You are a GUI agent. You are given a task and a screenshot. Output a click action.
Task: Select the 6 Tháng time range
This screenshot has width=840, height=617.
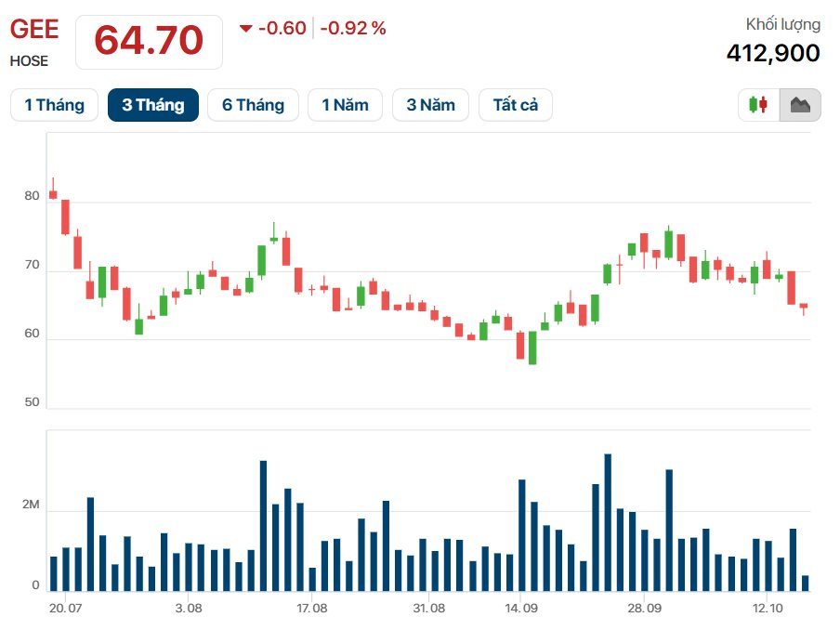tap(253, 105)
